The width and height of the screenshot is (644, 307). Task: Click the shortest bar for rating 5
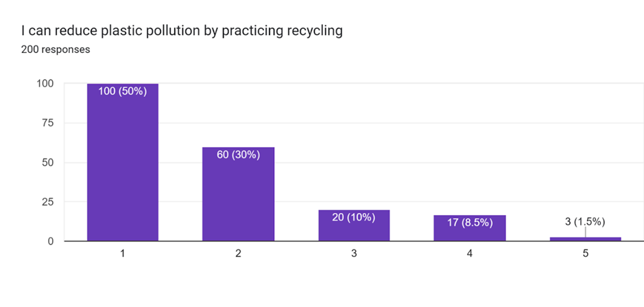click(x=585, y=239)
